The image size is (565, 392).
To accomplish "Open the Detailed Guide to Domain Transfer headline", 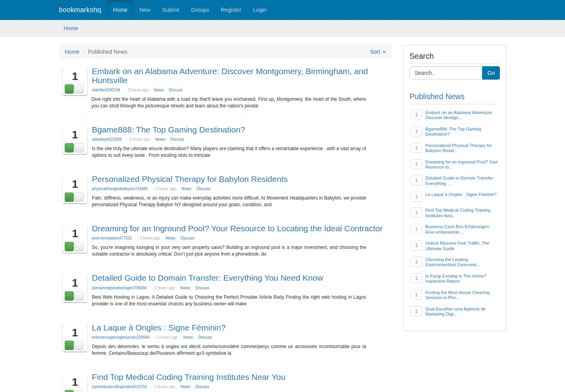I will pos(208,278).
